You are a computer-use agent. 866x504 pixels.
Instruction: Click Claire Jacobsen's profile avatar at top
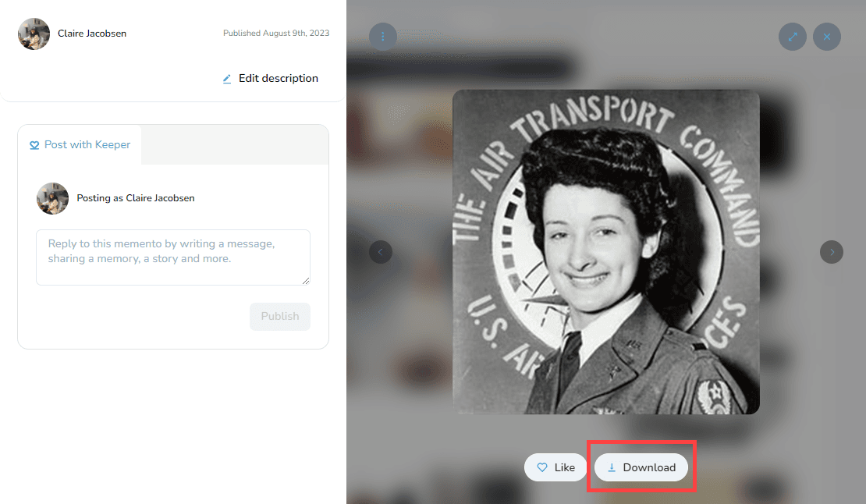[34, 34]
